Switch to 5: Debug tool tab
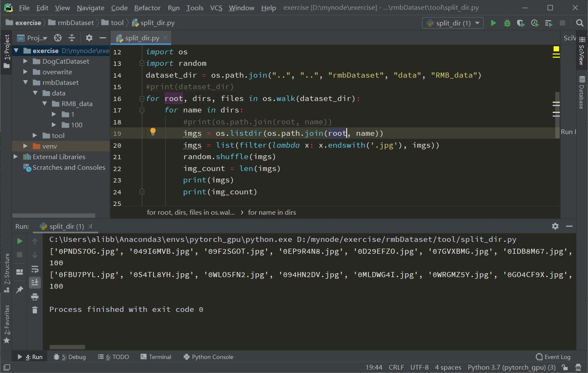 point(70,357)
